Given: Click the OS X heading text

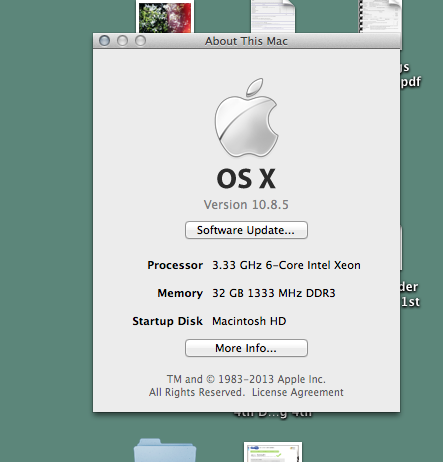Looking at the screenshot, I should [246, 179].
